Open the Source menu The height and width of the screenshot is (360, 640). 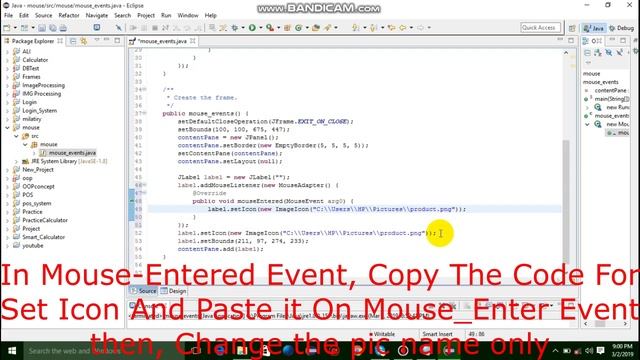click(x=43, y=16)
